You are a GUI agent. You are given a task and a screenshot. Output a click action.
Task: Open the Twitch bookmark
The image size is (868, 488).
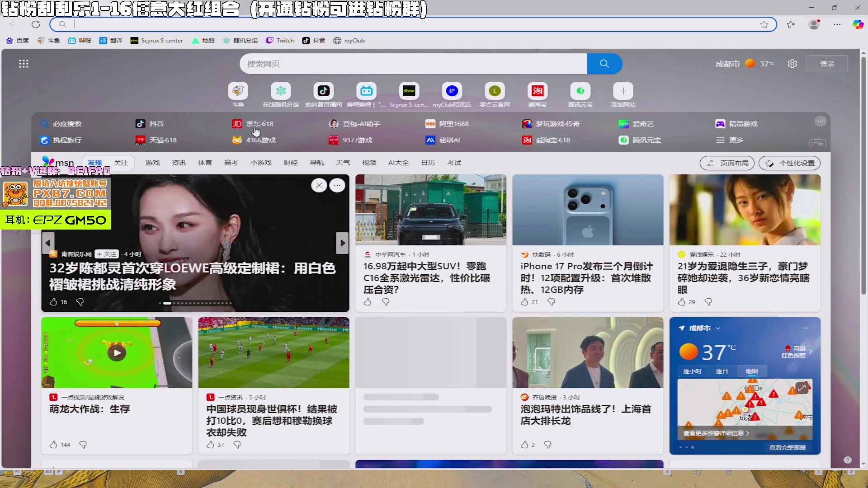(280, 41)
